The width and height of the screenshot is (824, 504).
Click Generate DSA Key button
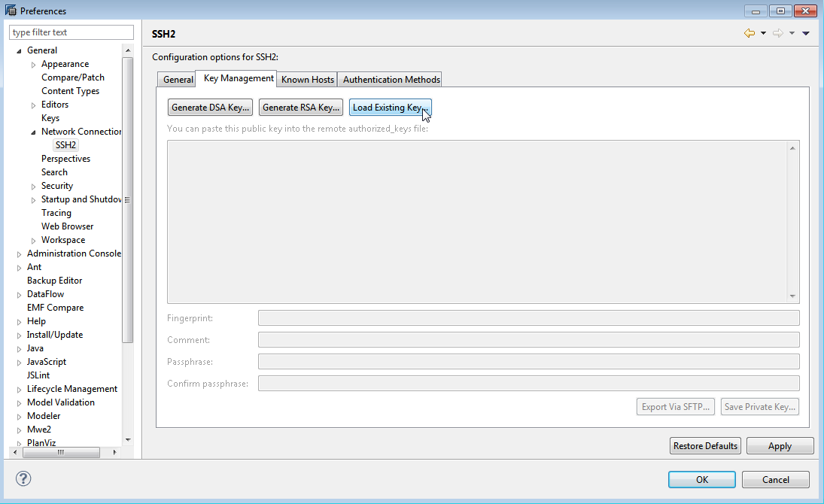pos(210,108)
